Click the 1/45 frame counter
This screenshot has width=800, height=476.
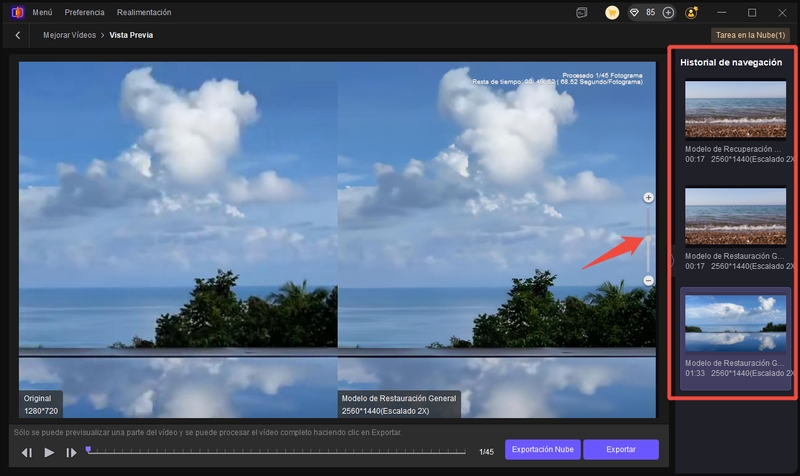[x=486, y=452]
